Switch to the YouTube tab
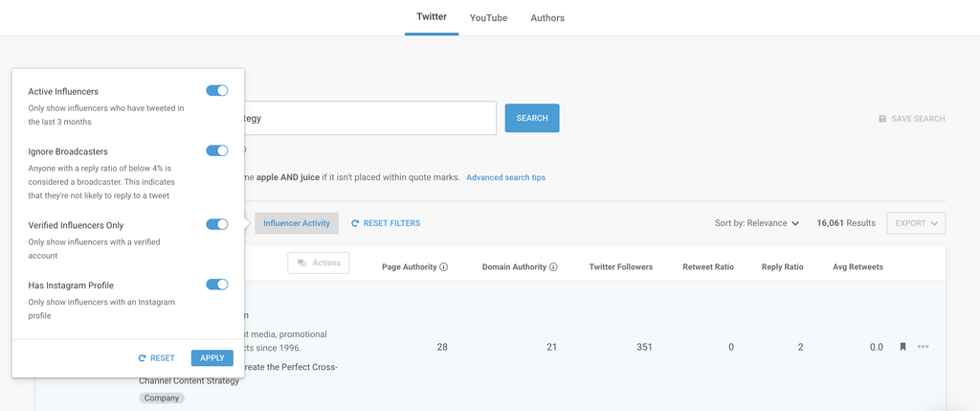Screen dimensions: 980x411 pyautogui.click(x=488, y=18)
